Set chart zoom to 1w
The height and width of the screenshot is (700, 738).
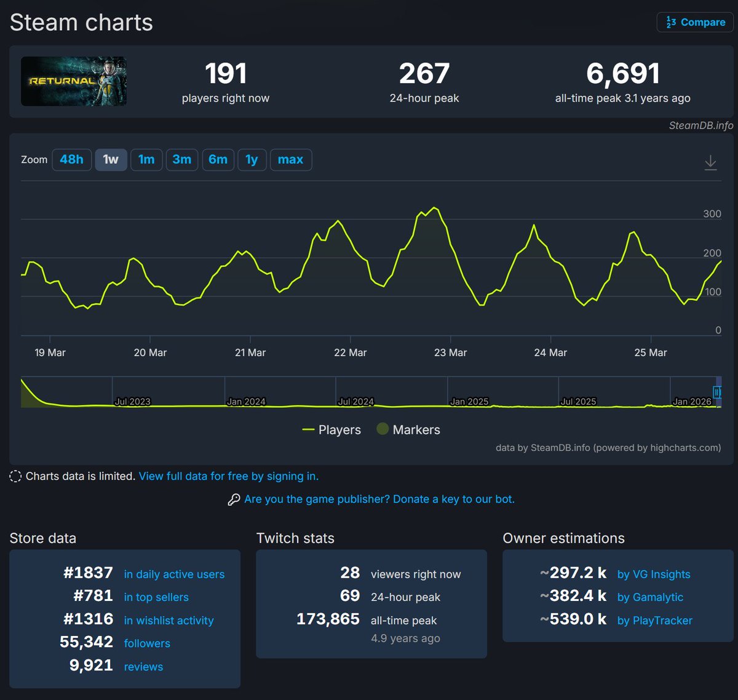[111, 160]
